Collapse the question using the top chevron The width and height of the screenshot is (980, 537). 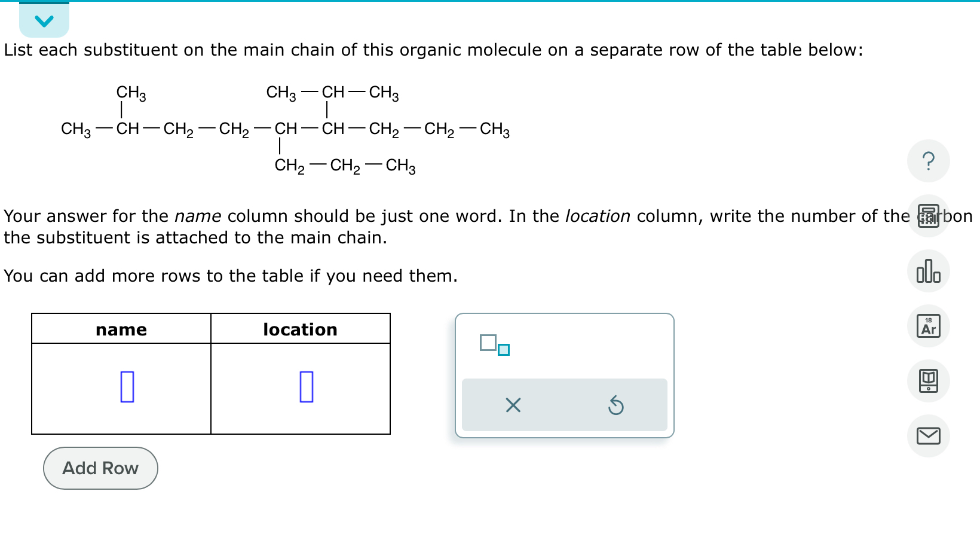pos(44,20)
